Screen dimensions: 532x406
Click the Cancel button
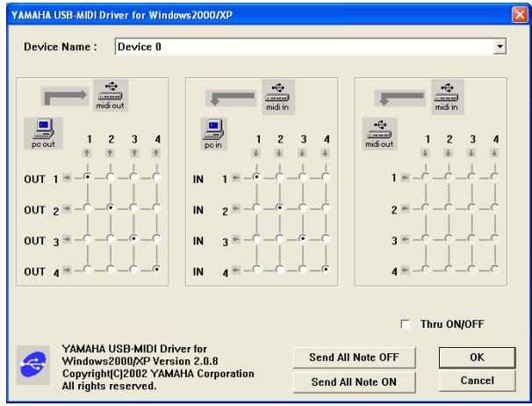(477, 381)
